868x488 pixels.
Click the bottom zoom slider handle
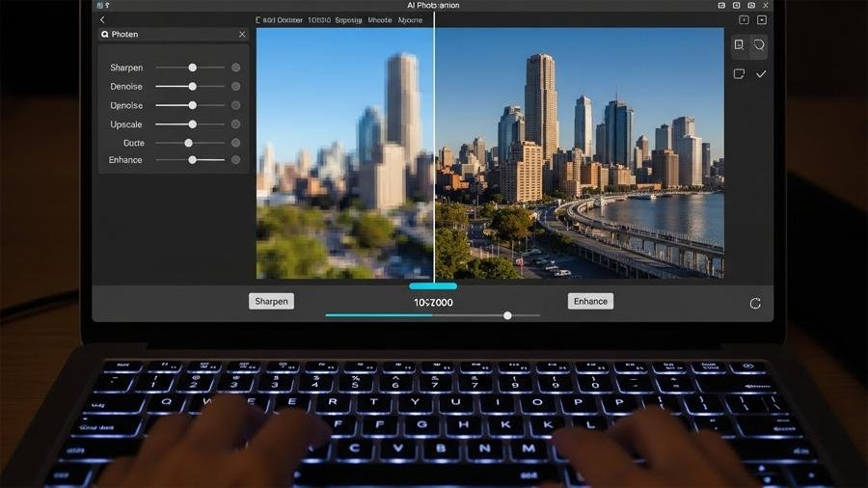[x=507, y=315]
